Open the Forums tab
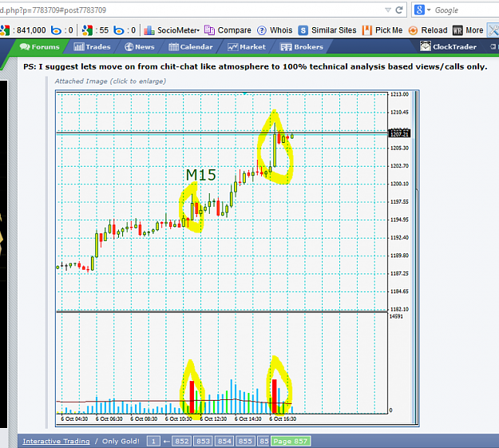 tap(40, 47)
